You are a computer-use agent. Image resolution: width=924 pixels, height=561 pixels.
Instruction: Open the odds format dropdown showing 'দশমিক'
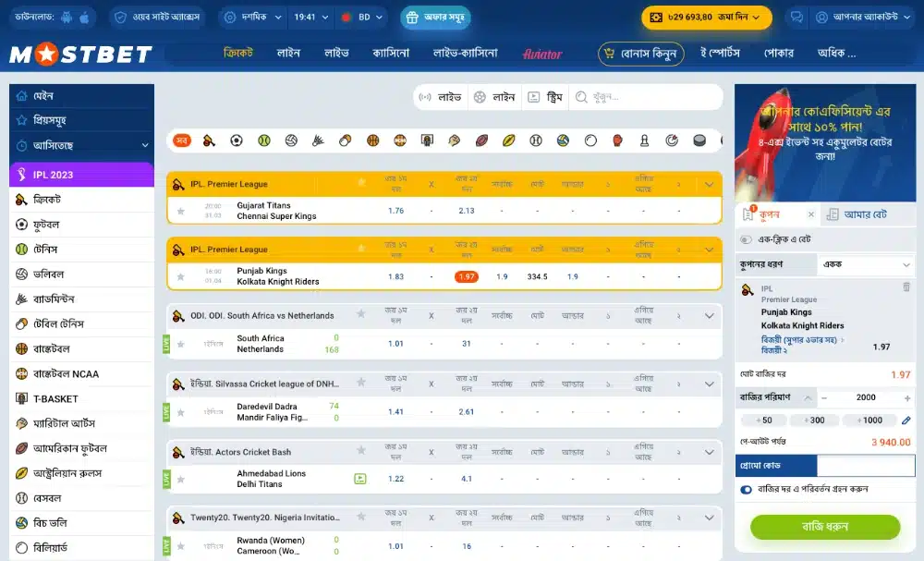253,17
